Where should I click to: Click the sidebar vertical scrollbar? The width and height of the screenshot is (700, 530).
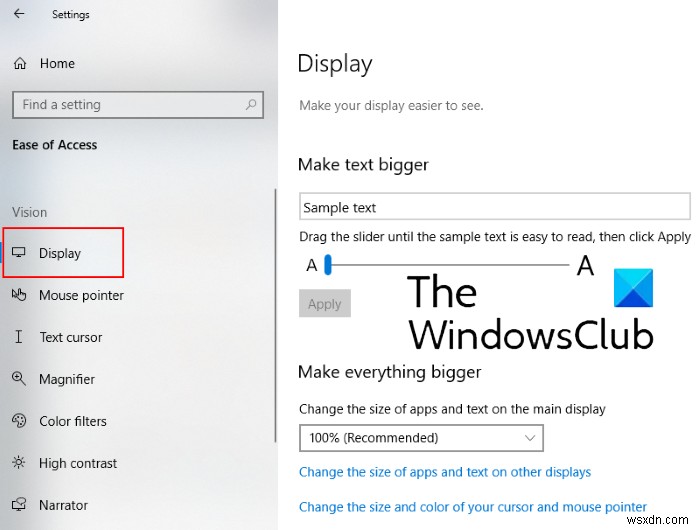(x=275, y=315)
